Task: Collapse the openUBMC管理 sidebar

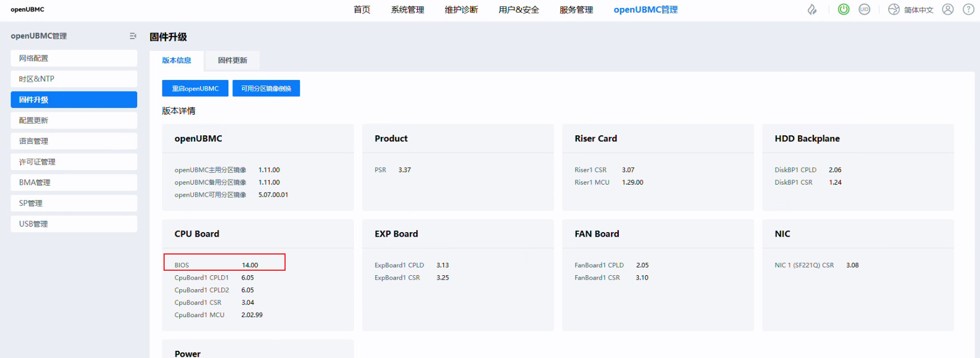Action: coord(133,36)
